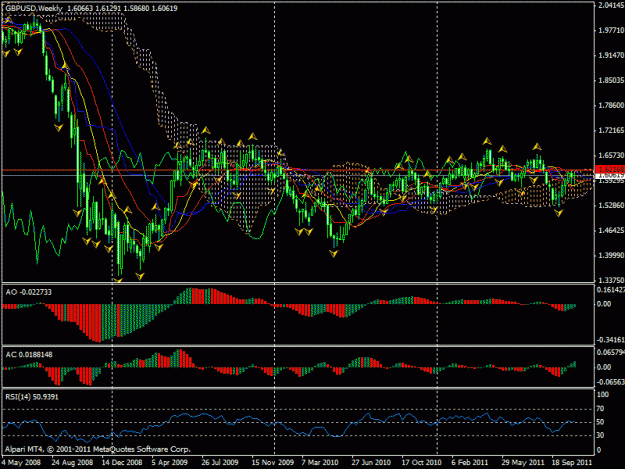The width and height of the screenshot is (625, 469).
Task: Click the AO scale maximum 0.161427 value
Action: click(611, 290)
